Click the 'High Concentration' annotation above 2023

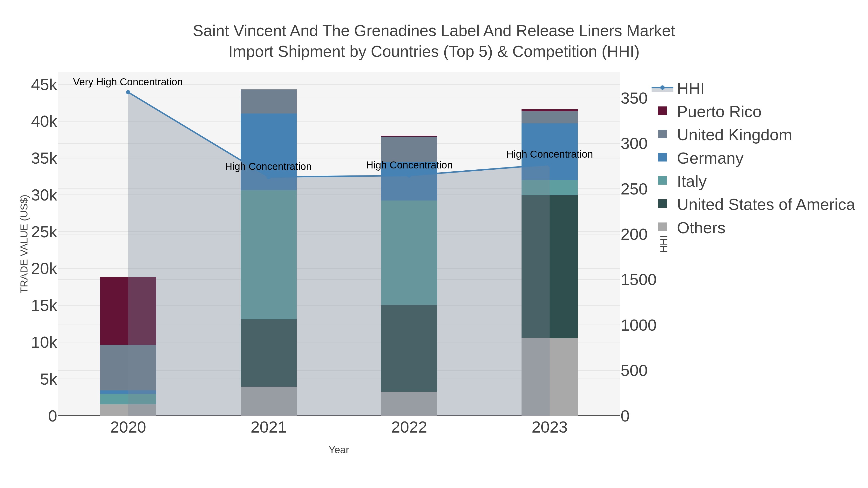pyautogui.click(x=549, y=154)
